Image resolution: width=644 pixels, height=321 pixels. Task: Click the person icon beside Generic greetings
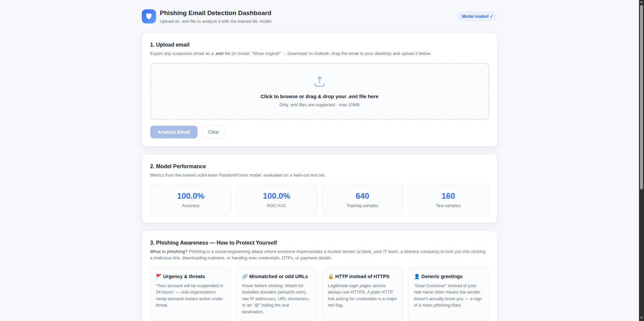417,276
